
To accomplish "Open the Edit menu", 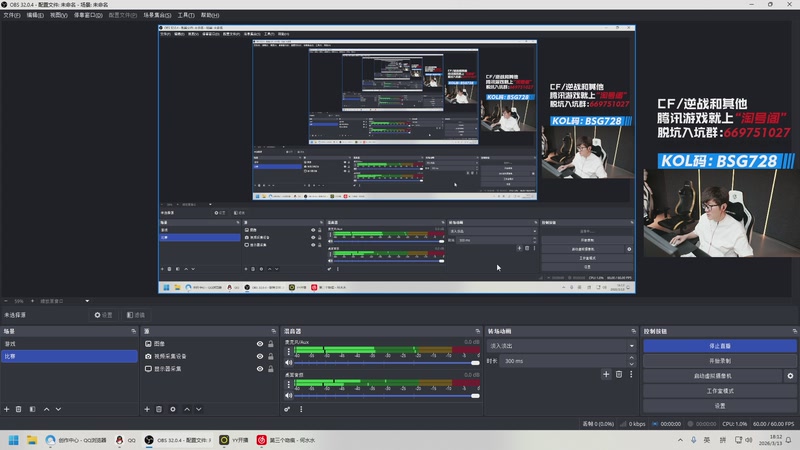I will [x=35, y=15].
